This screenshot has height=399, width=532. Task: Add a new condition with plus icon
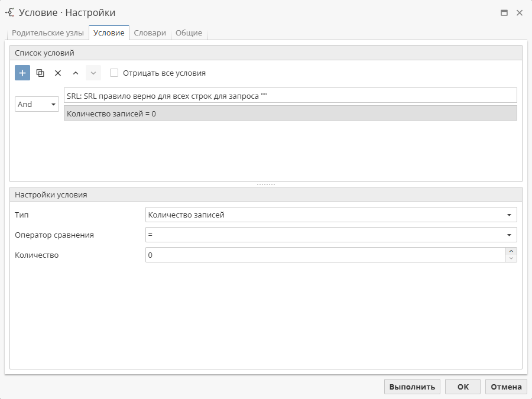(22, 73)
